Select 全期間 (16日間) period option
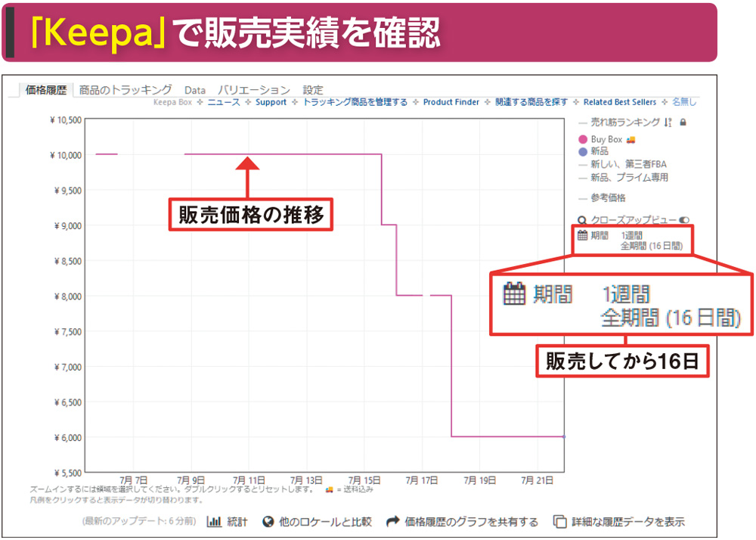This screenshot has height=540, width=756. 651,246
